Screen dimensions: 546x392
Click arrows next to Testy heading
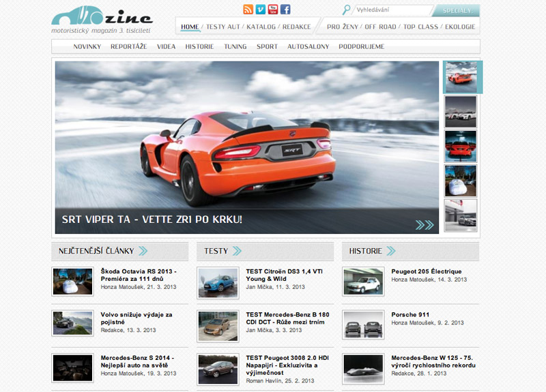237,251
